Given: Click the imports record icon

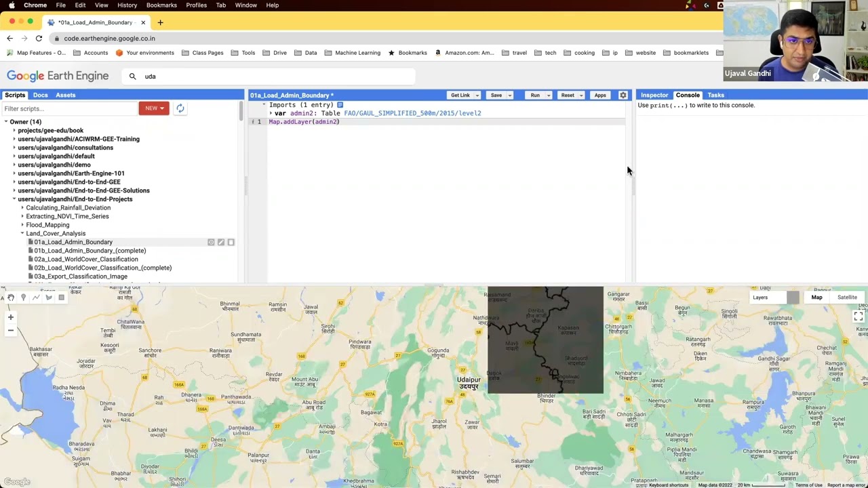Looking at the screenshot, I should coord(340,105).
